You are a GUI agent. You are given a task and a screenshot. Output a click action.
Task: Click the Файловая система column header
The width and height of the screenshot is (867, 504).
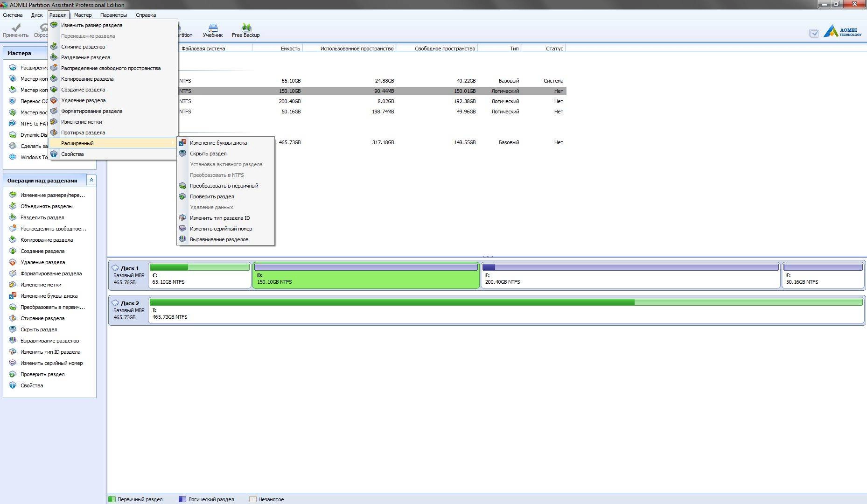(215, 48)
